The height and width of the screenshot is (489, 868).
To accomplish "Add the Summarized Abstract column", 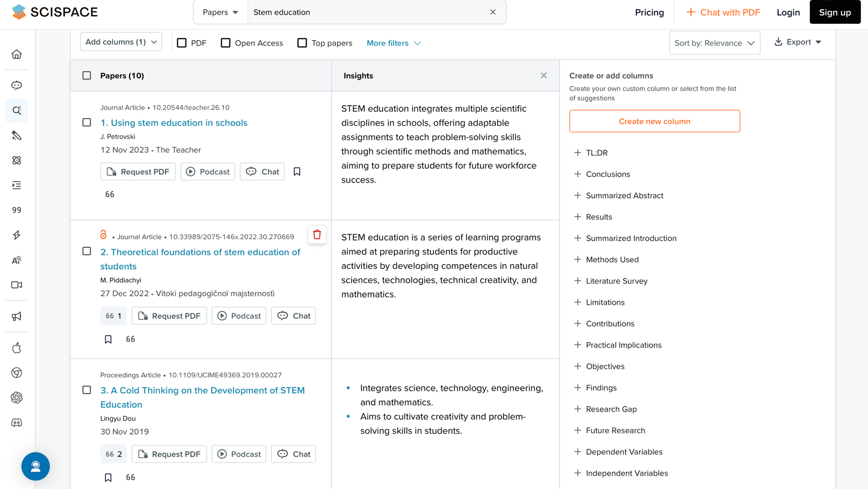I will pos(618,196).
